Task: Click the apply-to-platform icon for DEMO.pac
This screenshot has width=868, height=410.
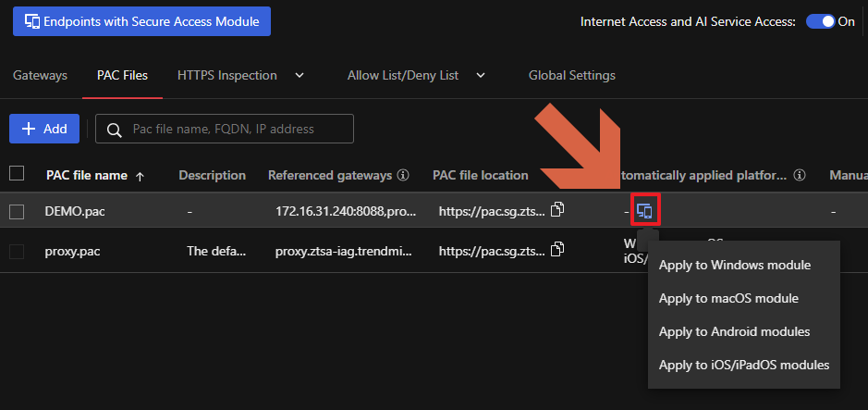Action: (644, 211)
